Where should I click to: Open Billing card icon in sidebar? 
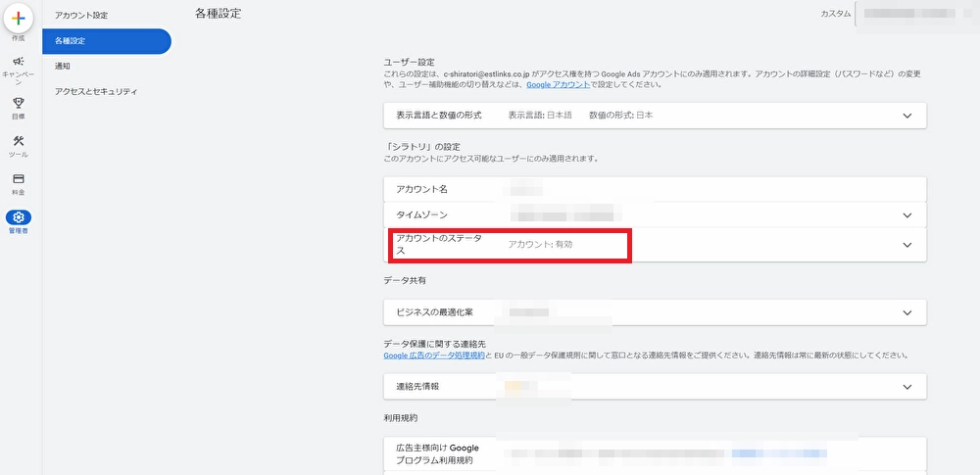point(19,179)
